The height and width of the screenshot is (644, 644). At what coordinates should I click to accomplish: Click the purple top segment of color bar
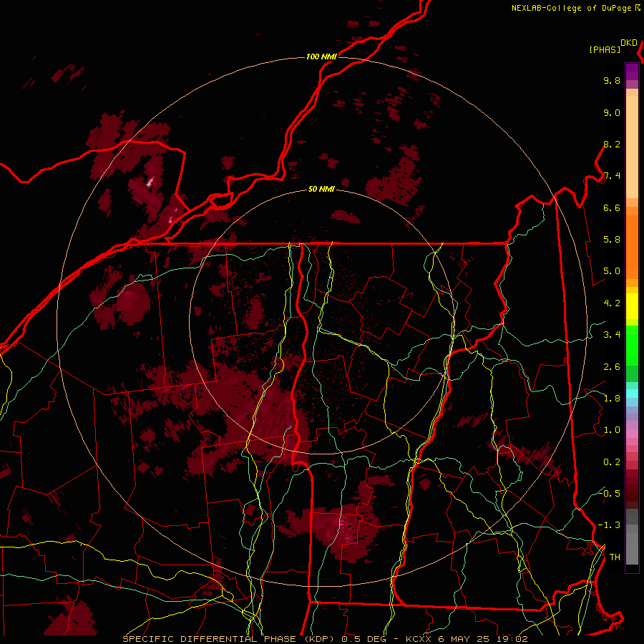point(632,72)
